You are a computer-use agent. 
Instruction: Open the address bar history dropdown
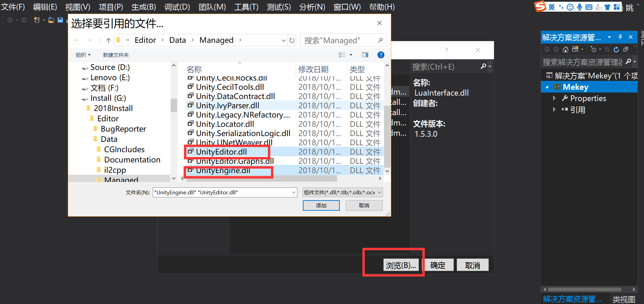click(283, 40)
